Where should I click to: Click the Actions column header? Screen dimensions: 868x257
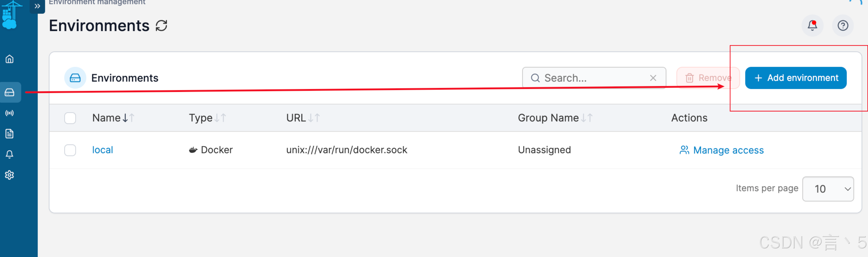click(x=689, y=118)
